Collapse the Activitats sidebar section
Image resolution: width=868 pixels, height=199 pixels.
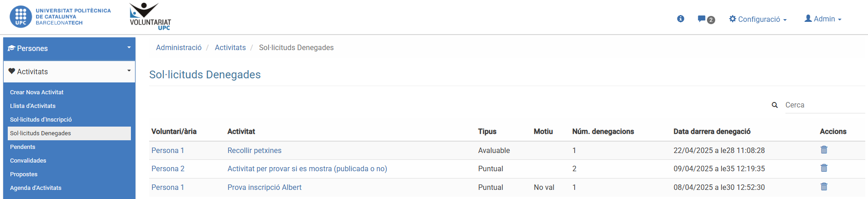(x=69, y=71)
